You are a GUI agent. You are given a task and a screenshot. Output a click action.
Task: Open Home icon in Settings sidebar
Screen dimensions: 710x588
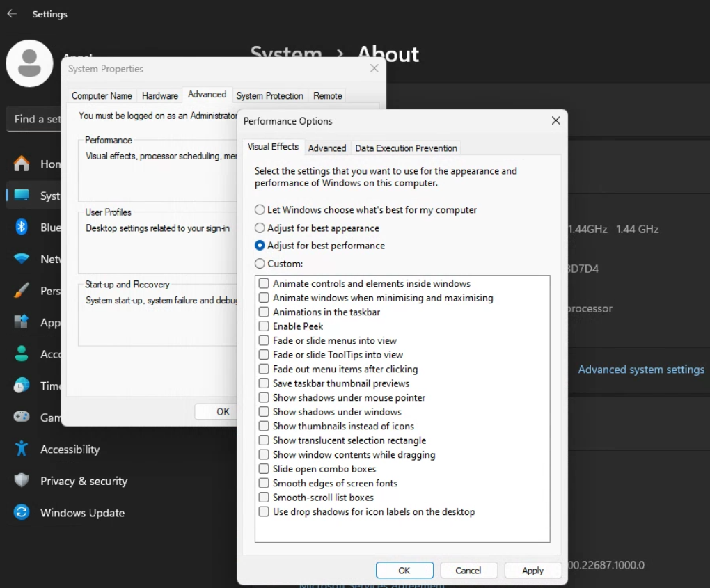22,164
